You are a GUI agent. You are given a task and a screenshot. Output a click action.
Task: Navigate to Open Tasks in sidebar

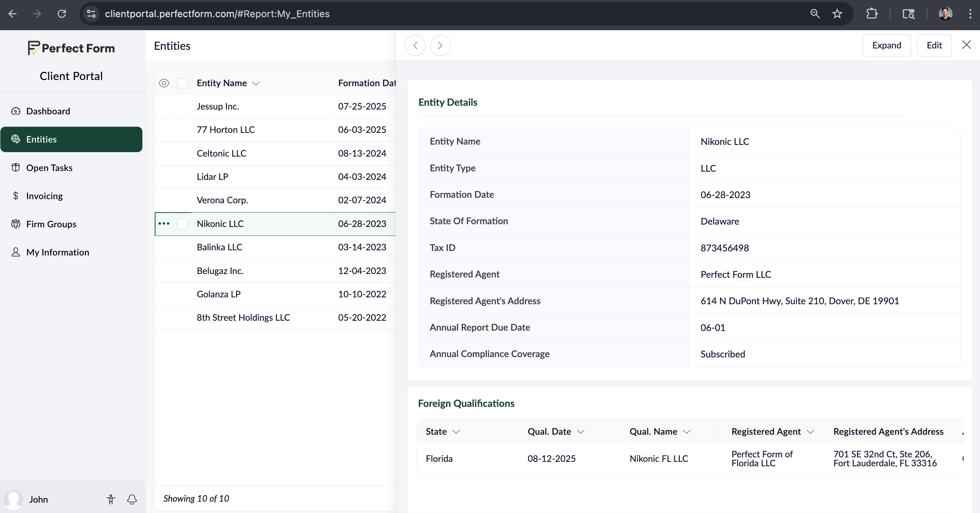click(x=49, y=168)
